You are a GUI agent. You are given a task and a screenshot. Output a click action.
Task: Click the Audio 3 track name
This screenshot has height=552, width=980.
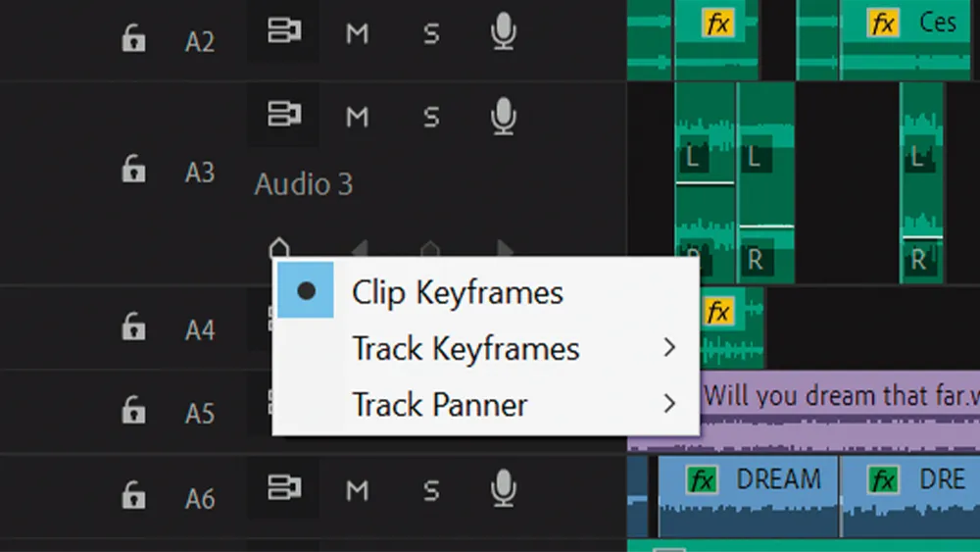coord(304,184)
